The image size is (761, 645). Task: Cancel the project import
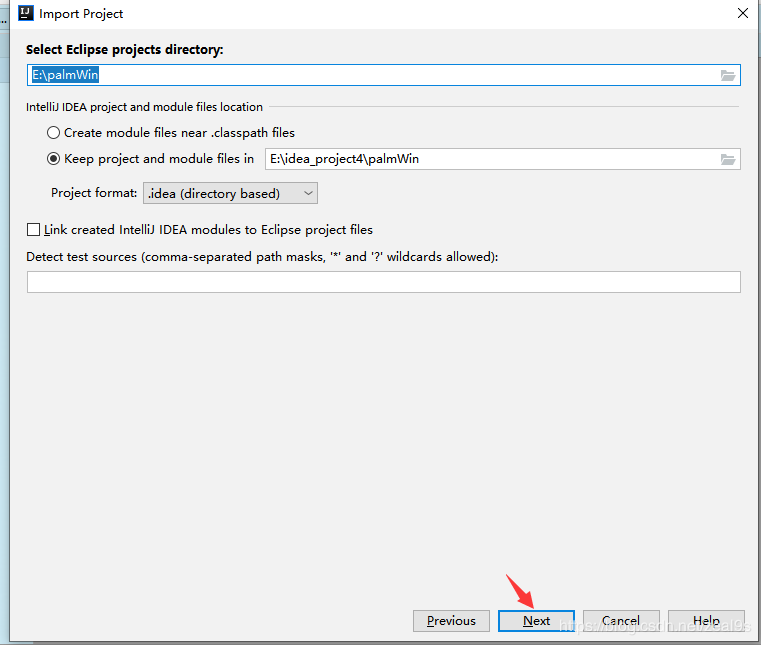[621, 621]
